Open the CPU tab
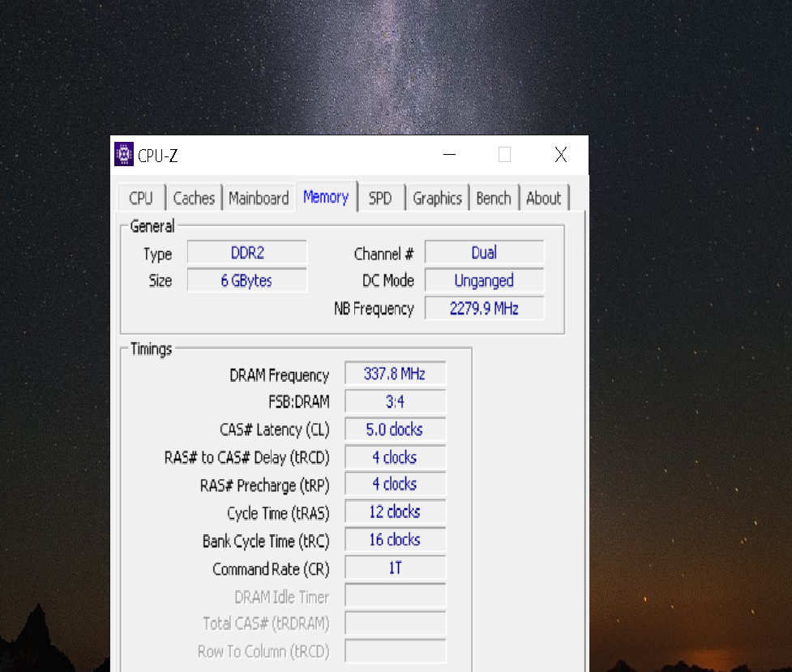This screenshot has height=672, width=792. 141,198
